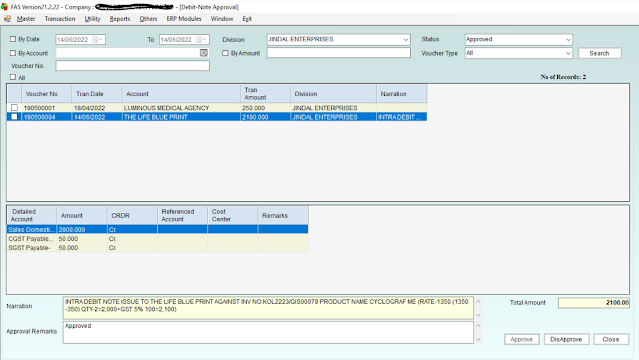
Task: Expand the Voucher Type dropdown
Action: 568,53
